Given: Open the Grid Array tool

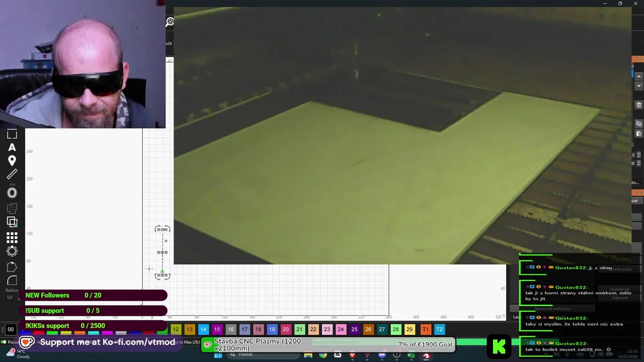Looking at the screenshot, I should (12, 237).
